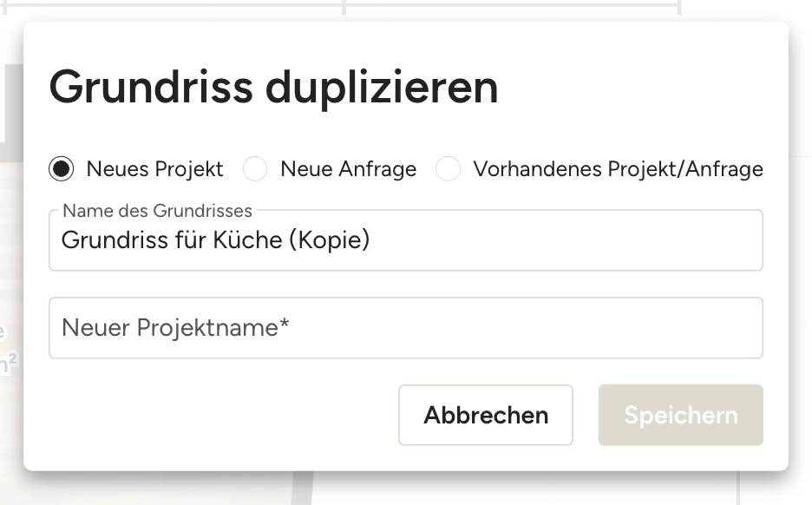Screen dimensions: 812x505
Task: Click the dimmed background below the dialog
Action: (x=518, y=489)
